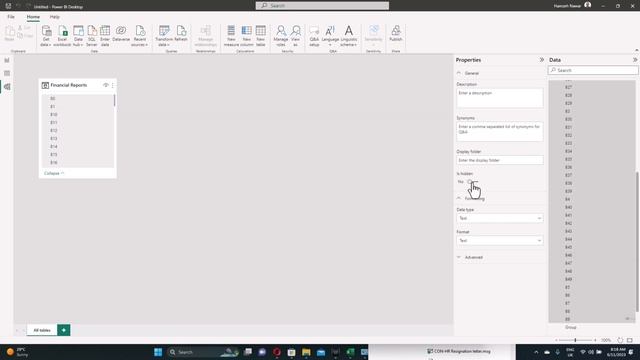Open Financial Reports table more options

[x=113, y=85]
